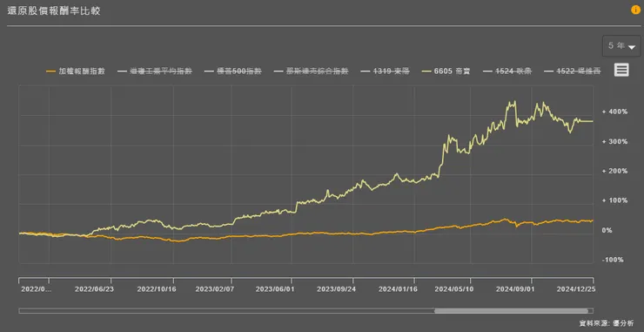Click the date 2024/12/25 axis label
The width and height of the screenshot is (644, 332).
[x=575, y=289]
